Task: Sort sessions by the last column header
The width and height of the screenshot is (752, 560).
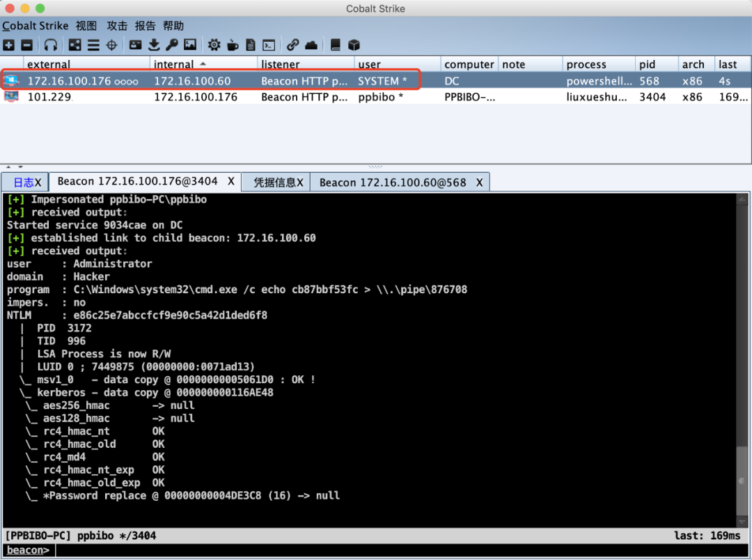Action: pos(733,64)
